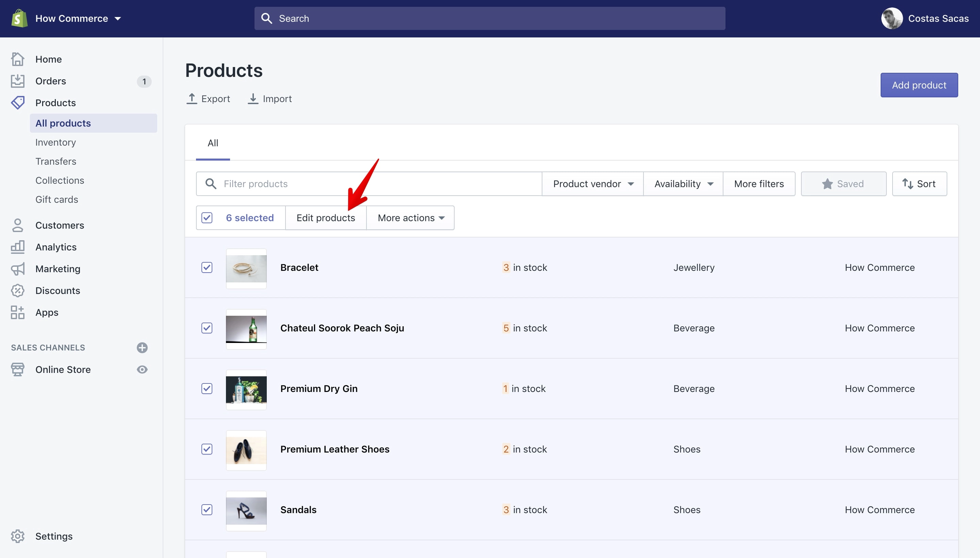Screen dimensions: 980x558
Task: Uncheck the Premium Dry Gin checkbox
Action: pos(207,389)
